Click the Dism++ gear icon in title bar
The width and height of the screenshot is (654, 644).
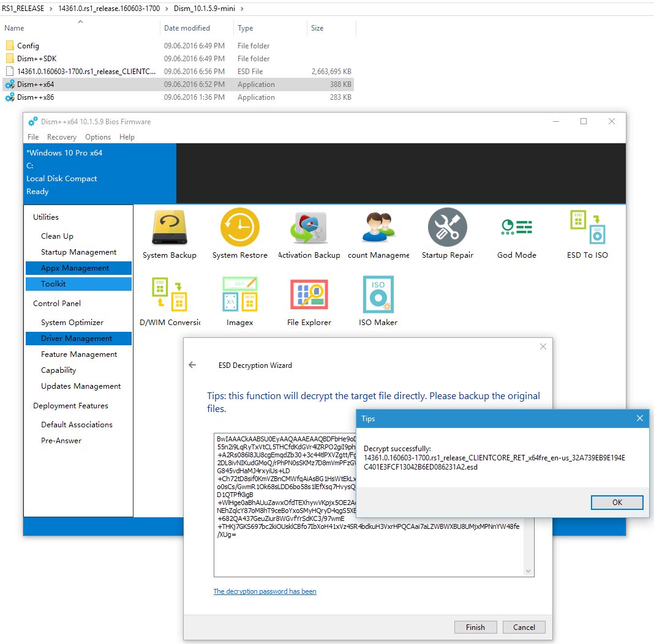(32, 121)
